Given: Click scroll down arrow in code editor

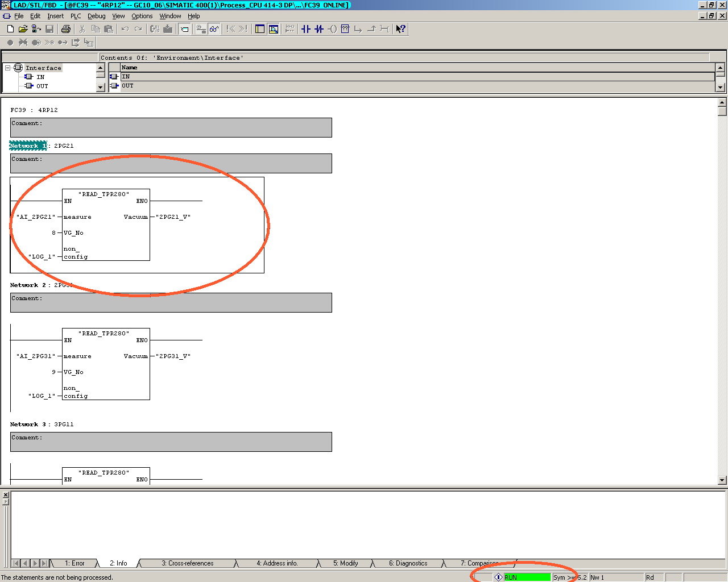Looking at the screenshot, I should pos(722,480).
